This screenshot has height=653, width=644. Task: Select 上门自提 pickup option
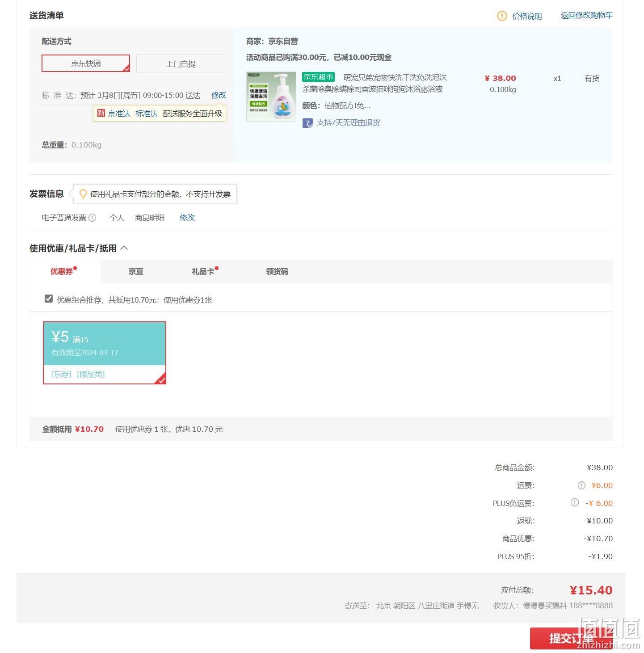(x=181, y=63)
